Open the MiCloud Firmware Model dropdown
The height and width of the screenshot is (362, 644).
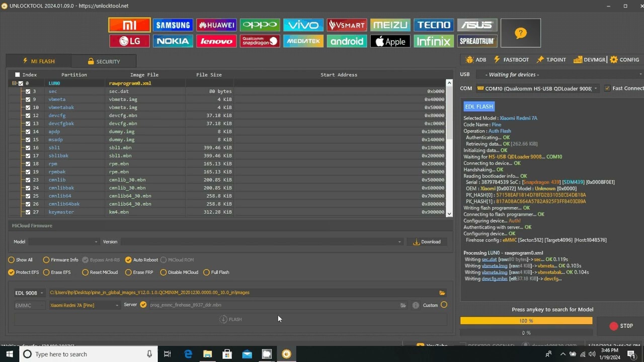[x=64, y=242]
